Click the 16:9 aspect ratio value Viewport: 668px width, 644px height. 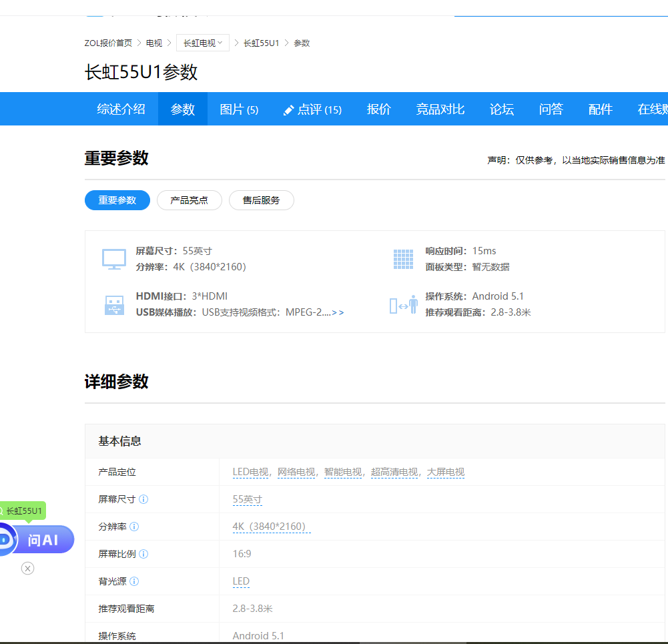242,554
